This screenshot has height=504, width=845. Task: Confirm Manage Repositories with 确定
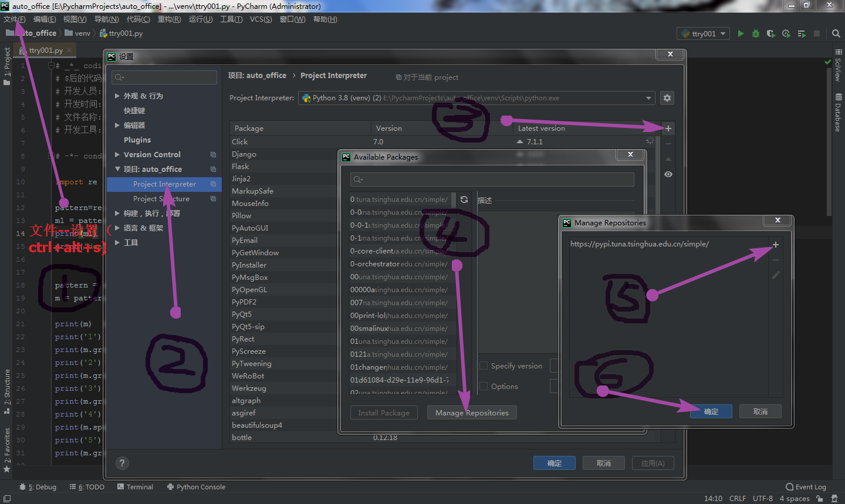pos(711,412)
